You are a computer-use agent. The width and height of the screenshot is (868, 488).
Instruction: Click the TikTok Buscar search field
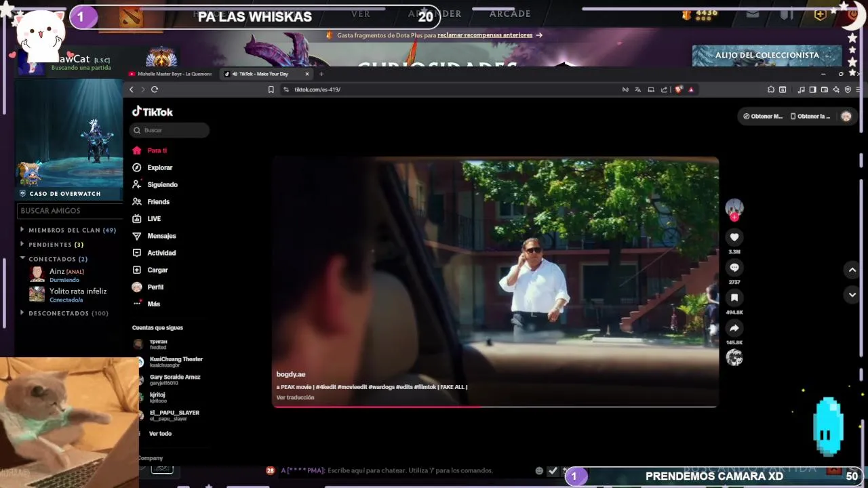[170, 130]
